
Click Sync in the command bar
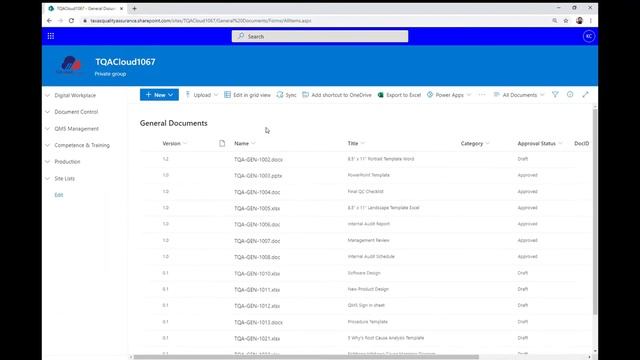pos(286,95)
